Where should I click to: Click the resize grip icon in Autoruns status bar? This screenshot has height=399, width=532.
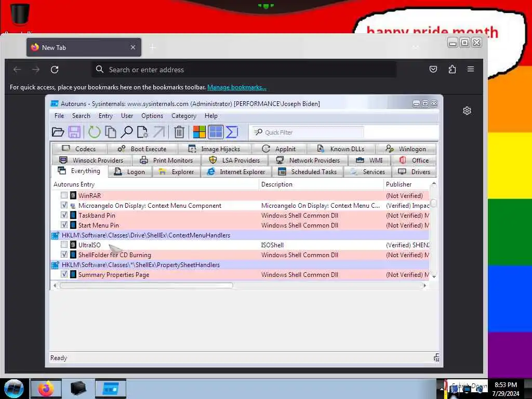point(436,357)
